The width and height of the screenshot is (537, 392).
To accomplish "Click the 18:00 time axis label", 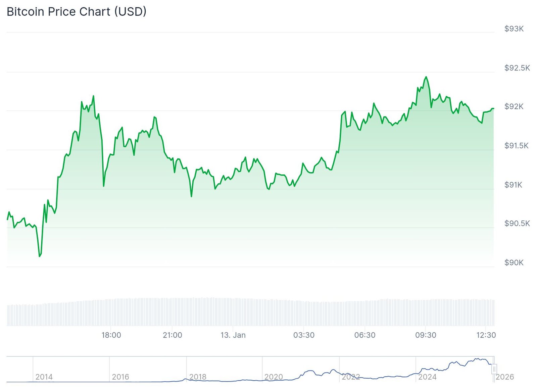I will coord(111,335).
